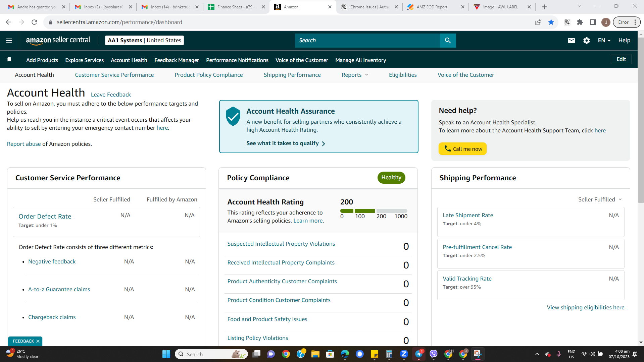
Task: Select the Product Policy Compliance tab
Action: tap(209, 75)
